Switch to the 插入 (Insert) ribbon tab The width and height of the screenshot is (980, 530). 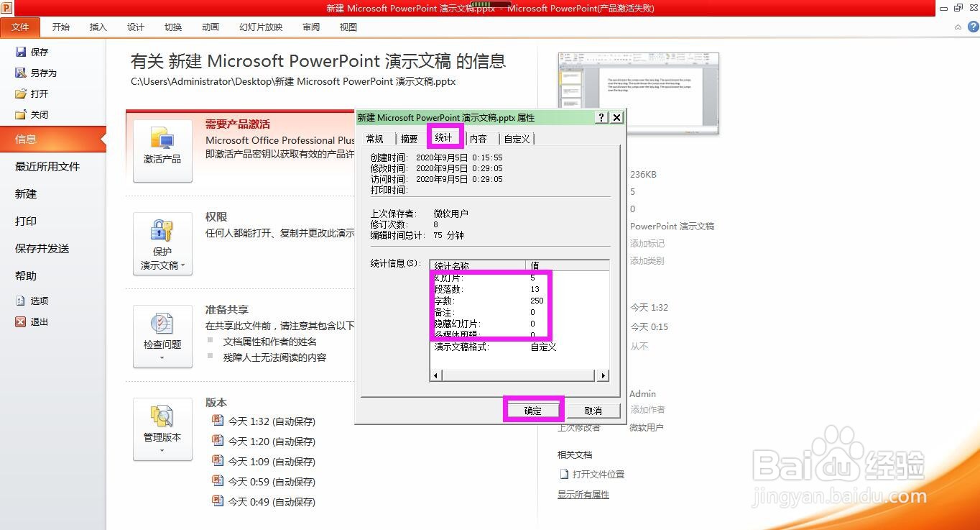98,27
